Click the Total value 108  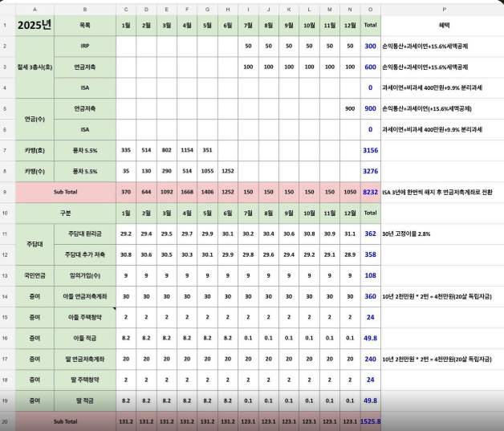pos(370,275)
